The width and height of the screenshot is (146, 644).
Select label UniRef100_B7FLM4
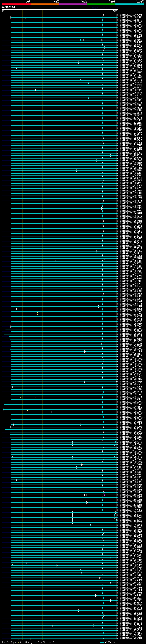pos(131,306)
